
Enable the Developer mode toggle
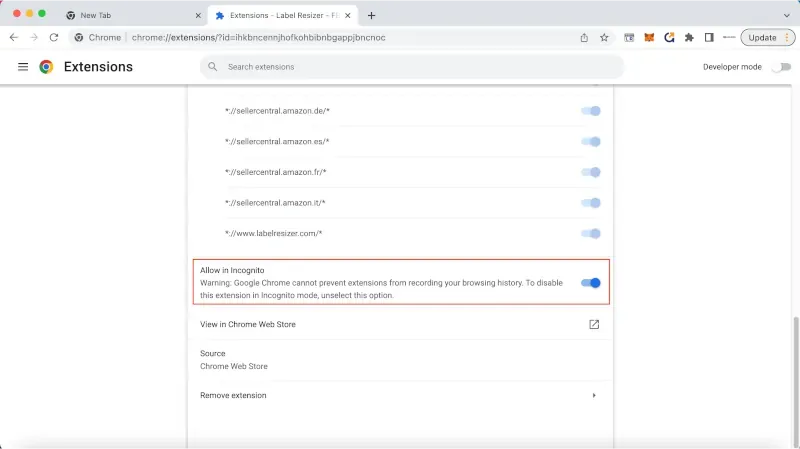click(782, 67)
